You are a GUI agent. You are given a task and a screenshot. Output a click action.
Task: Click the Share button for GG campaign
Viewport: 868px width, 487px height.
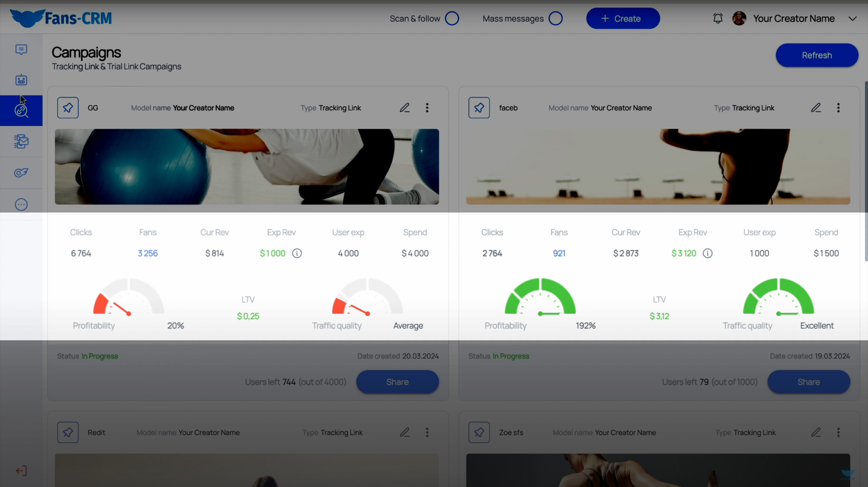[397, 382]
